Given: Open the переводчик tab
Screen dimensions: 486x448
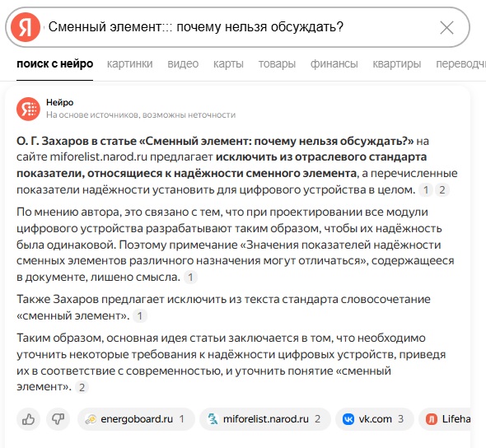Looking at the screenshot, I should [461, 63].
